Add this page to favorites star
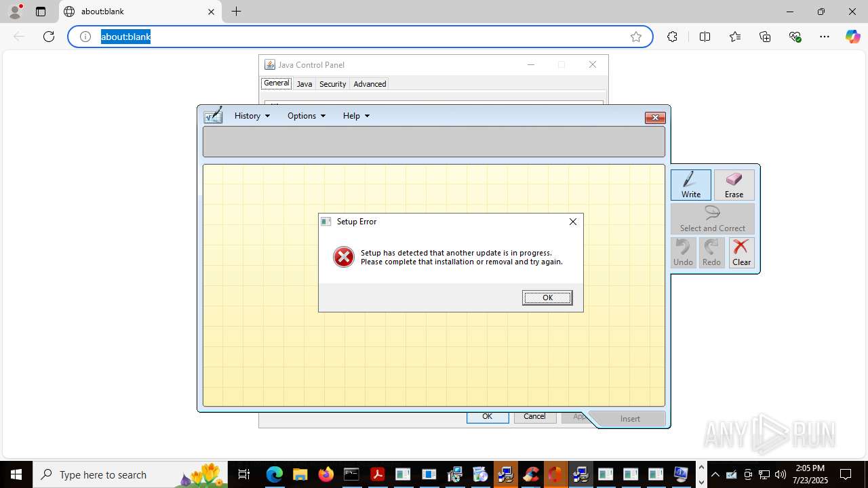The height and width of the screenshot is (488, 868). (636, 37)
